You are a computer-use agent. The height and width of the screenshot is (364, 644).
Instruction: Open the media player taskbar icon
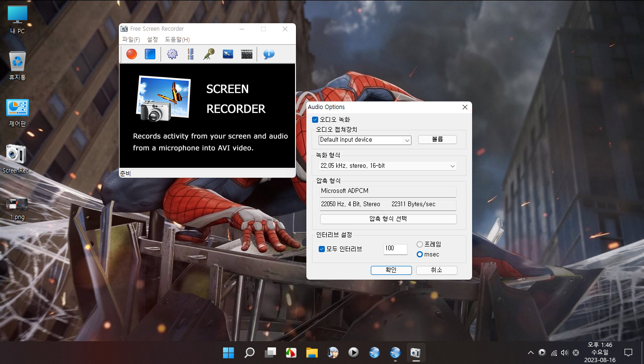tap(353, 353)
